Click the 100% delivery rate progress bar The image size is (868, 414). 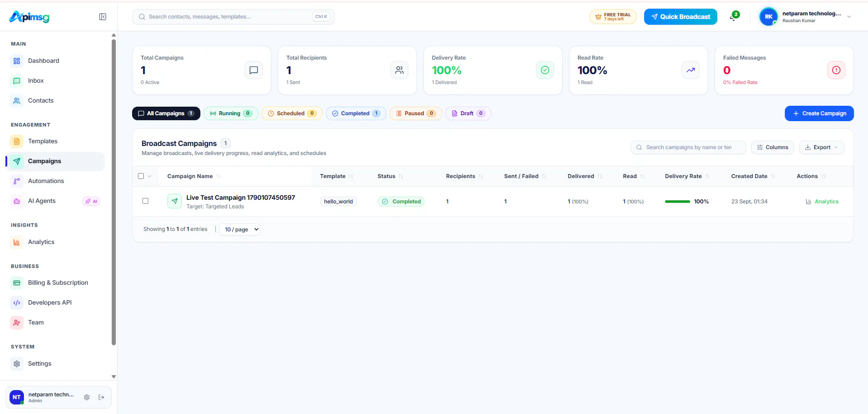click(677, 202)
